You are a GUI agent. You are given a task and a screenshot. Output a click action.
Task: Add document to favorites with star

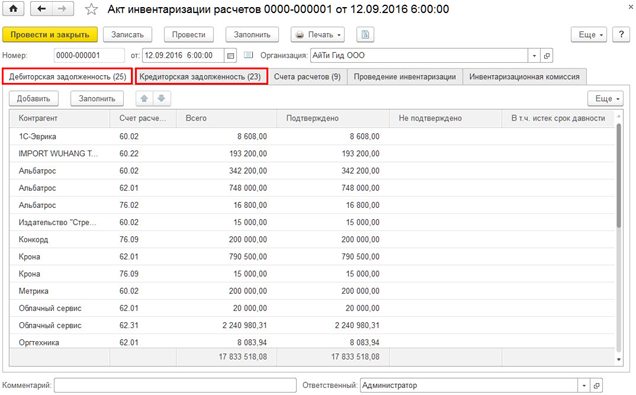click(91, 9)
